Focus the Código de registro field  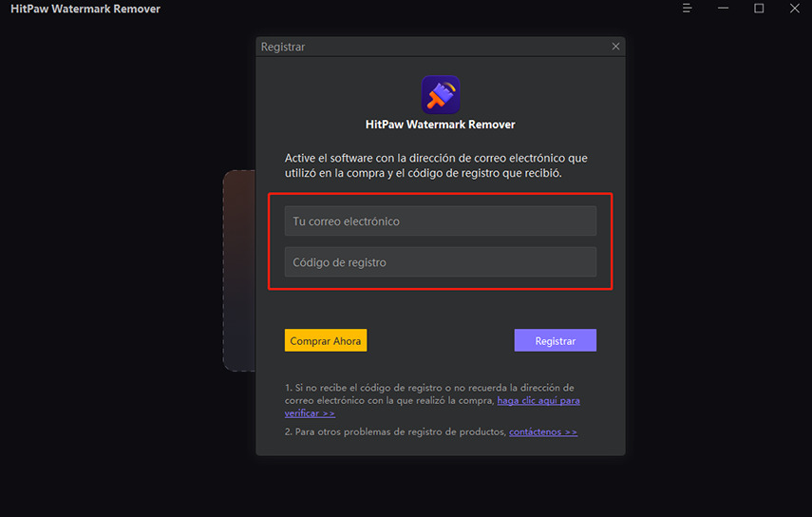click(440, 262)
